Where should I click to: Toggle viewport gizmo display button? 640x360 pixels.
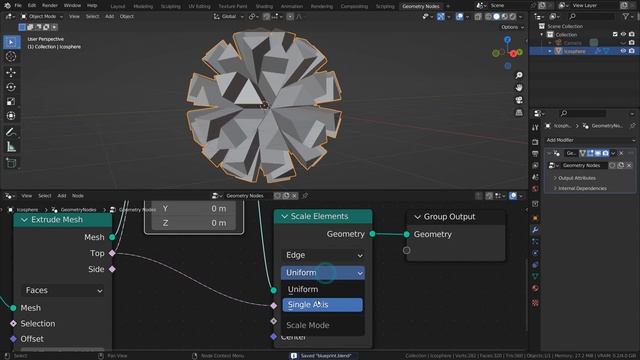(x=441, y=16)
